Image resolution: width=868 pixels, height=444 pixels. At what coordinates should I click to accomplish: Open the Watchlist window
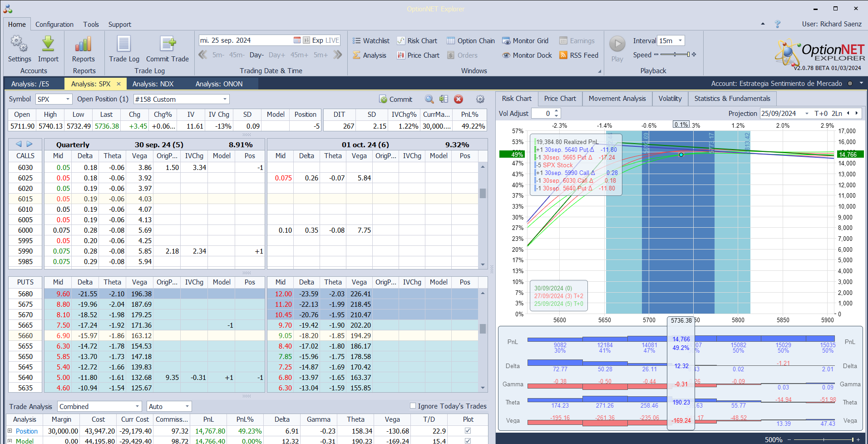(371, 41)
